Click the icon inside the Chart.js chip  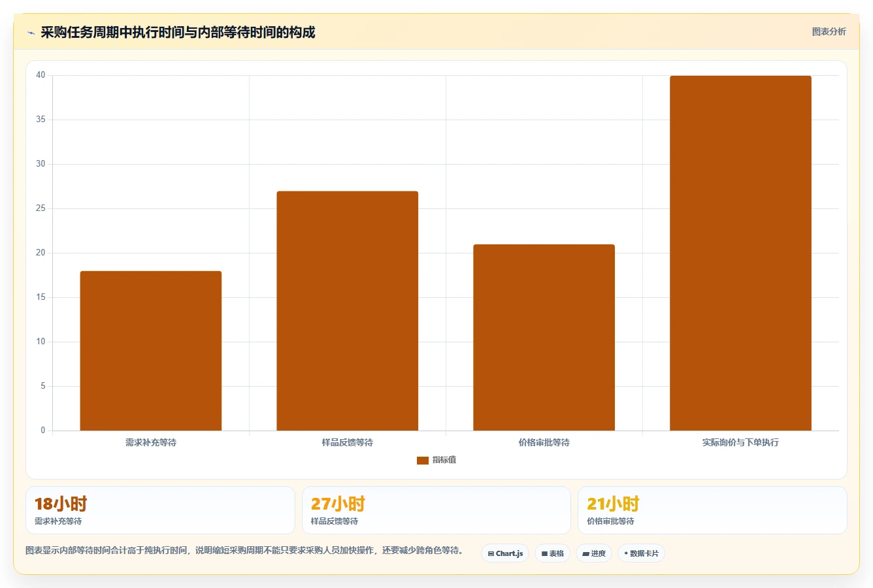[x=491, y=554]
